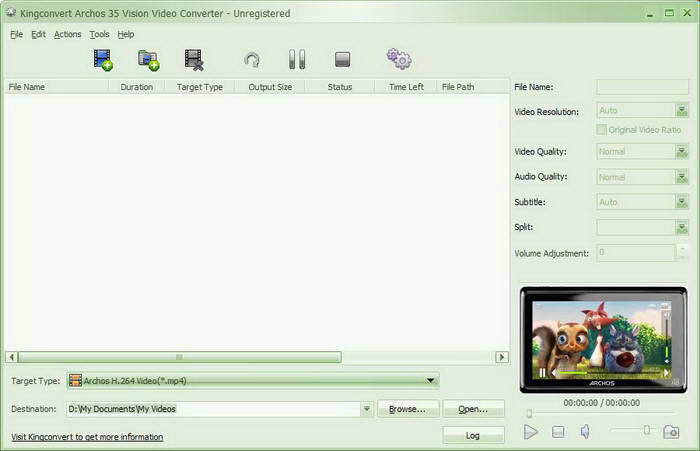The height and width of the screenshot is (451, 700).
Task: Enable the Original Video Ratio checkbox
Action: [x=601, y=130]
